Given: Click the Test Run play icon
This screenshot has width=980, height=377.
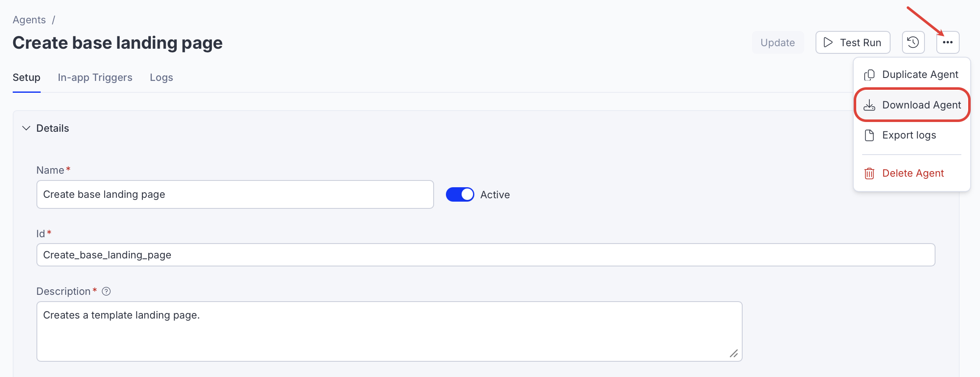Looking at the screenshot, I should [x=827, y=42].
